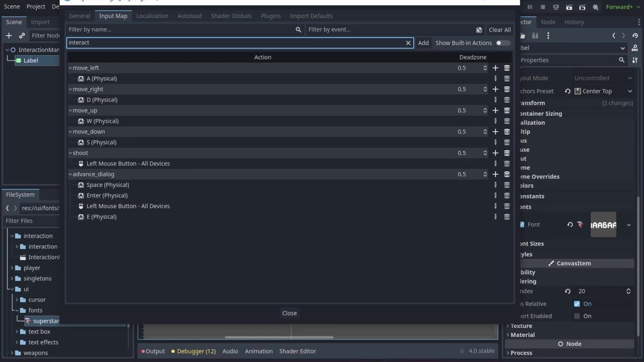Image resolution: width=644 pixels, height=362 pixels.
Task: Open Anchors Preset Center Top dropdown
Action: [x=603, y=91]
